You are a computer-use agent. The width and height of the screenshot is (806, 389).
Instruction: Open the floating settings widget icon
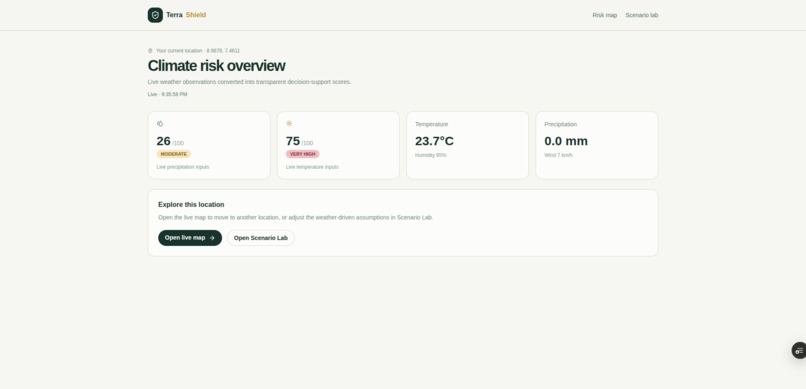pos(798,350)
